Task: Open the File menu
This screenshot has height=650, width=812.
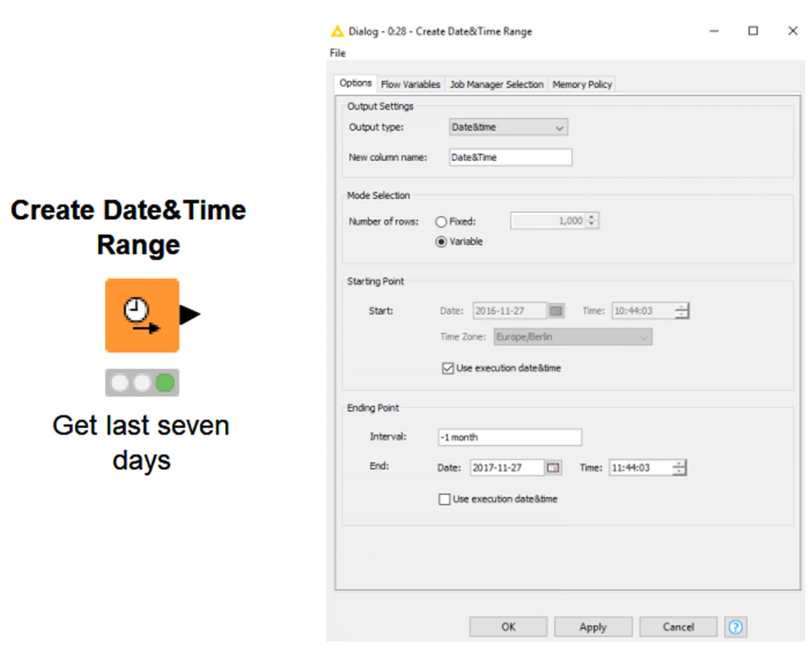Action: (x=337, y=53)
